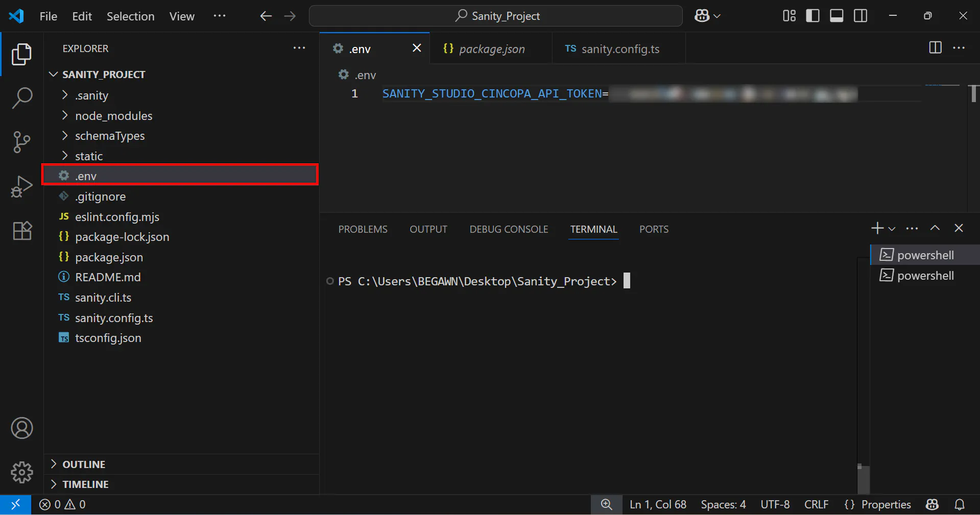The height and width of the screenshot is (515, 980).
Task: Toggle primary side bar visibility
Action: (x=812, y=16)
